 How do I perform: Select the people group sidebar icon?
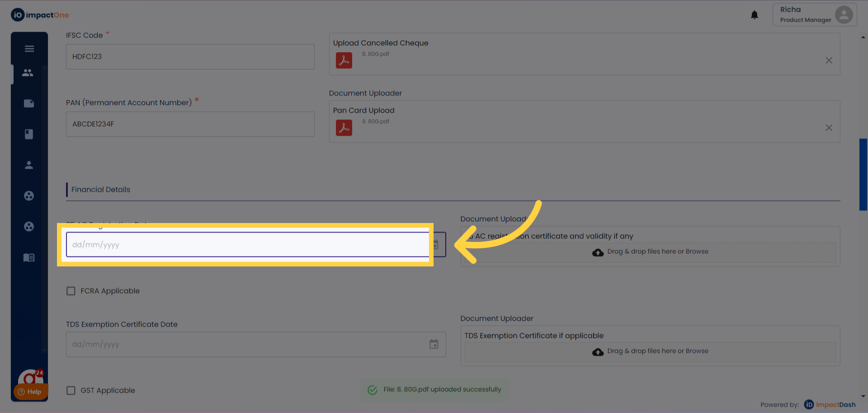[x=28, y=72]
